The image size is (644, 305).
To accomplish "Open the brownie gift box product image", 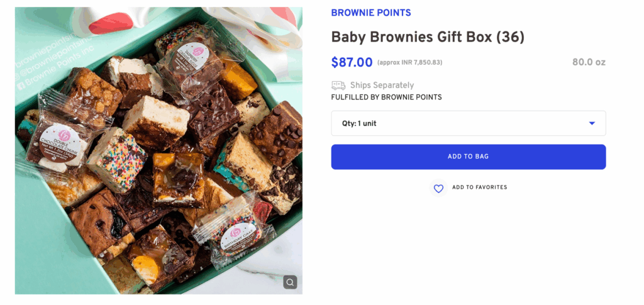I will point(158,150).
